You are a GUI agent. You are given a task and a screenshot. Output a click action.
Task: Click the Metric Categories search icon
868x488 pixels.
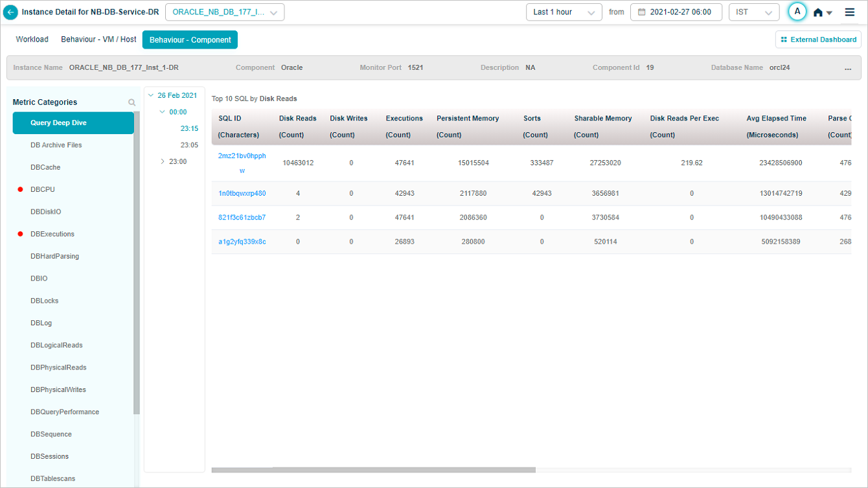[x=132, y=102]
